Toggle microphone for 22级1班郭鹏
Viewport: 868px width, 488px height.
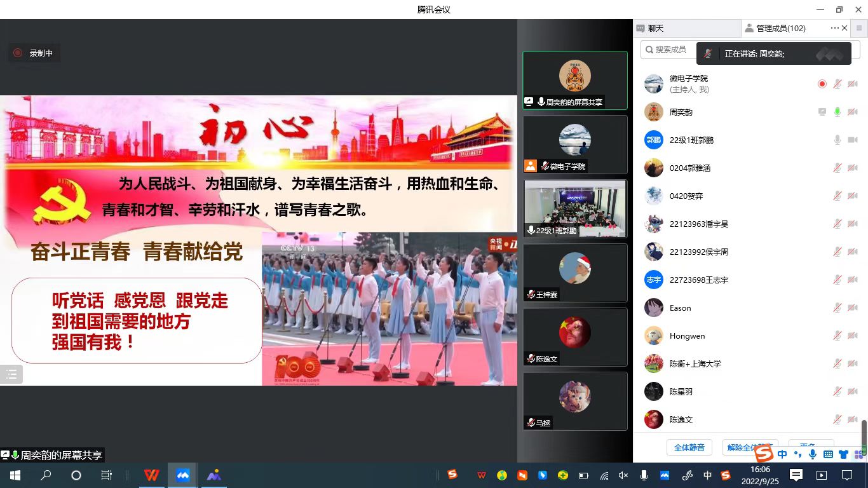click(x=837, y=140)
